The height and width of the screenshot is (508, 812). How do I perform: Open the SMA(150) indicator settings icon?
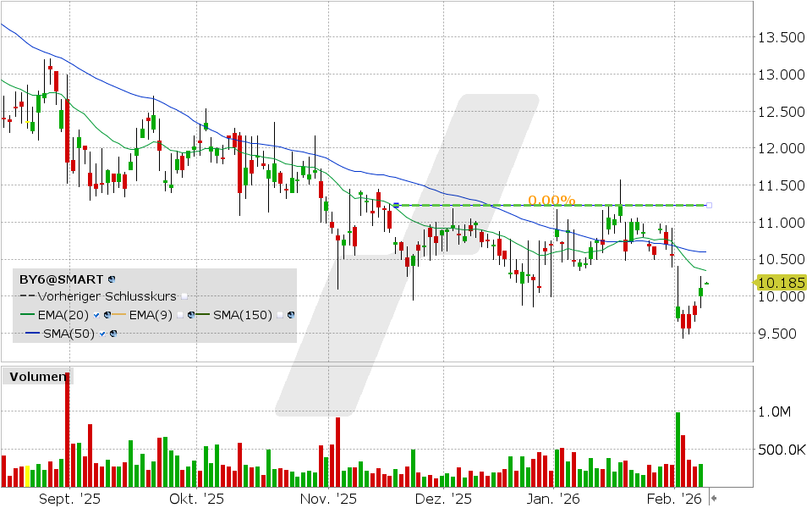coord(289,314)
